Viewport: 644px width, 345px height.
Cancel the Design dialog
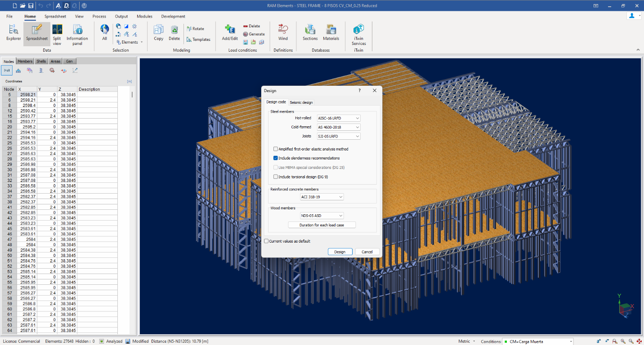(367, 252)
